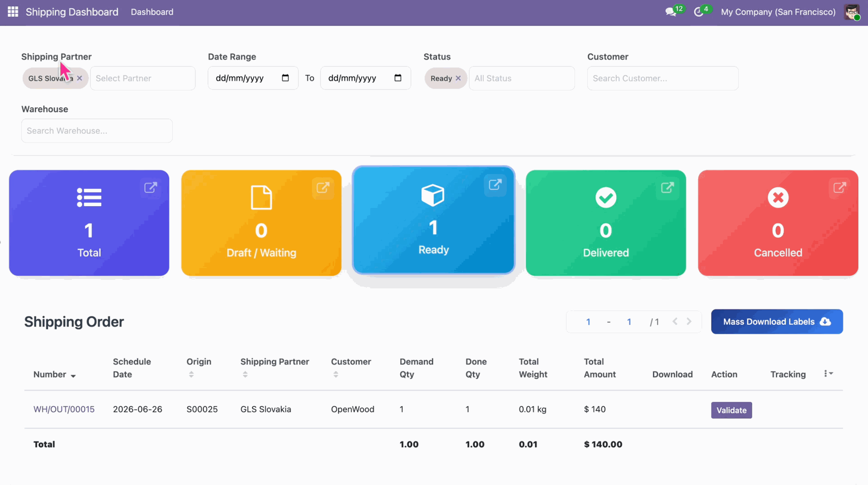Validate order WH/OUT/00015

(x=731, y=410)
